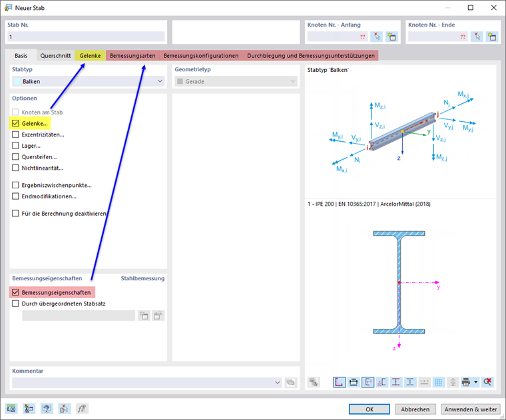
Task: Open the Geometrietyp 'Gerade' dropdown
Action: (236, 81)
